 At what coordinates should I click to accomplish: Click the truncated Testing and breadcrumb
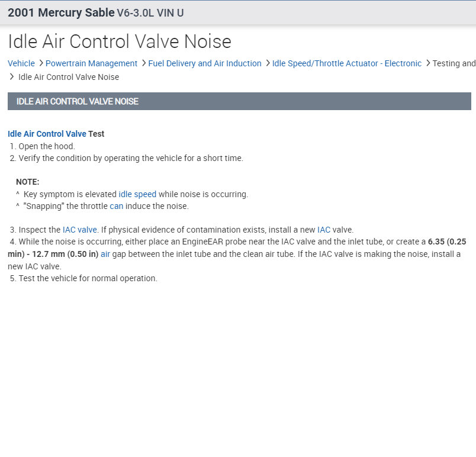pyautogui.click(x=454, y=63)
